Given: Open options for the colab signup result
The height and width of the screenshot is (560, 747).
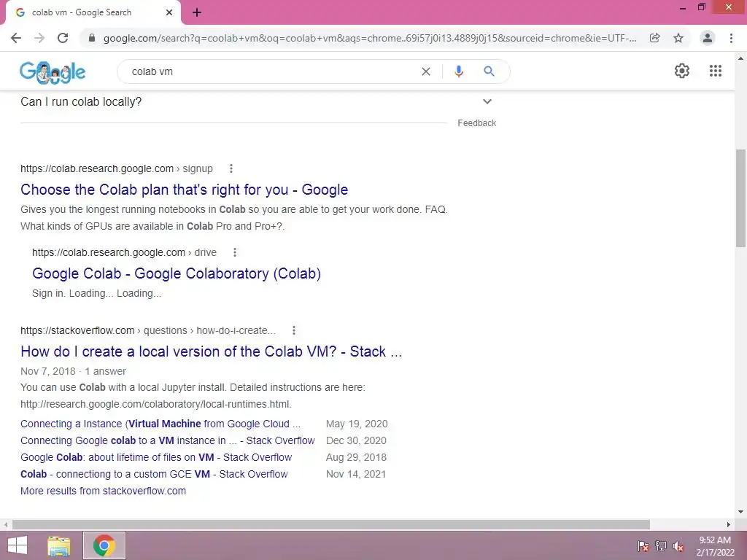Looking at the screenshot, I should (x=231, y=168).
